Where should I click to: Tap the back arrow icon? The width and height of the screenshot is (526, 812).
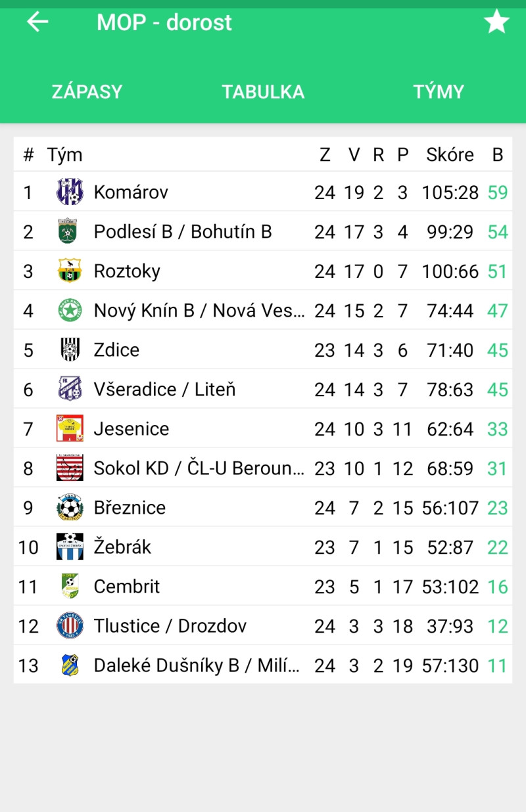tap(37, 22)
